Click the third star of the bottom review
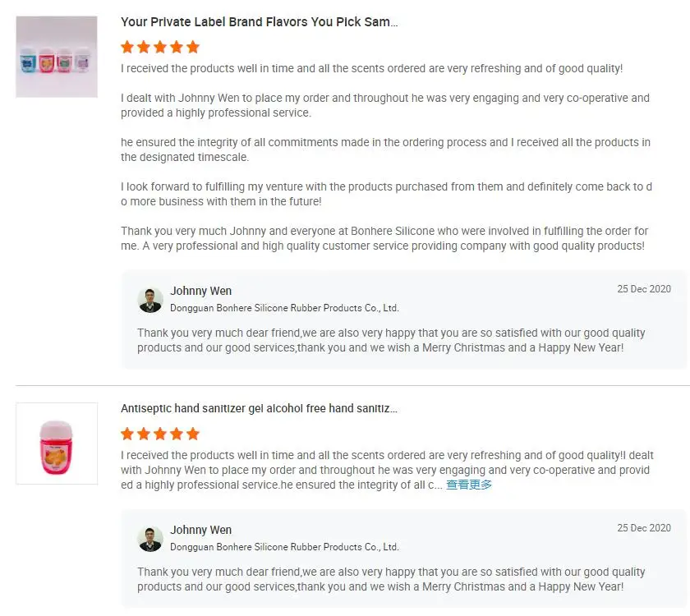The image size is (690, 616). 161,434
